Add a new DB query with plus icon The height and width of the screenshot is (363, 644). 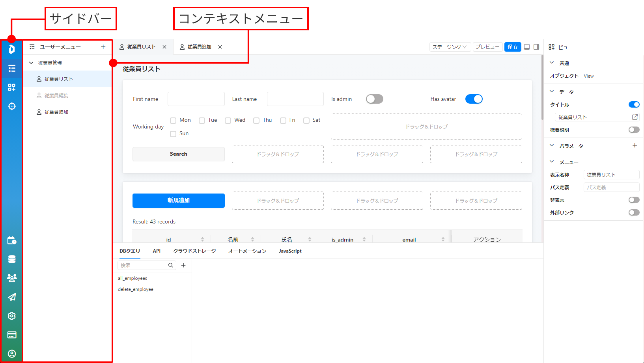[183, 265]
